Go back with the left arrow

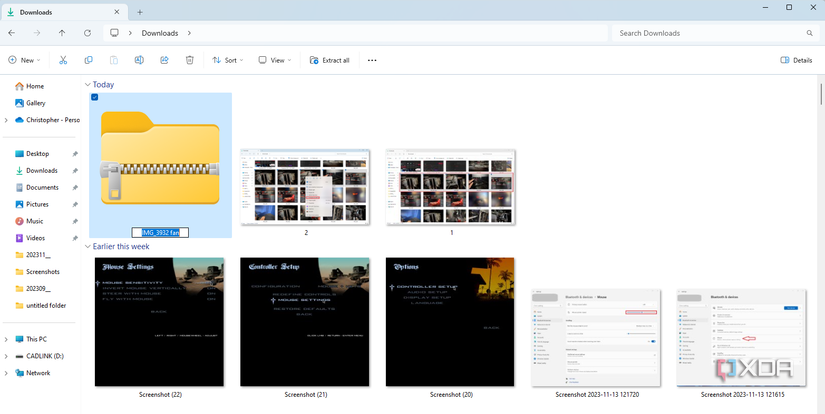click(12, 33)
